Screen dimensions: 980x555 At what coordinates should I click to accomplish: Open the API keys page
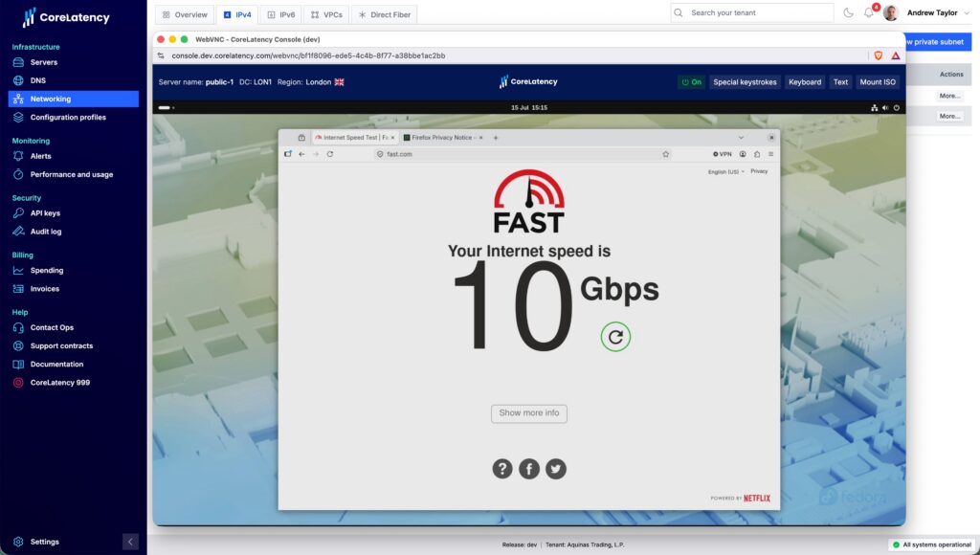tap(45, 213)
